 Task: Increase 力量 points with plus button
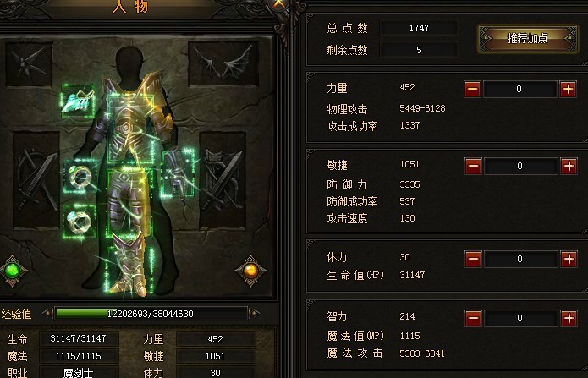569,90
